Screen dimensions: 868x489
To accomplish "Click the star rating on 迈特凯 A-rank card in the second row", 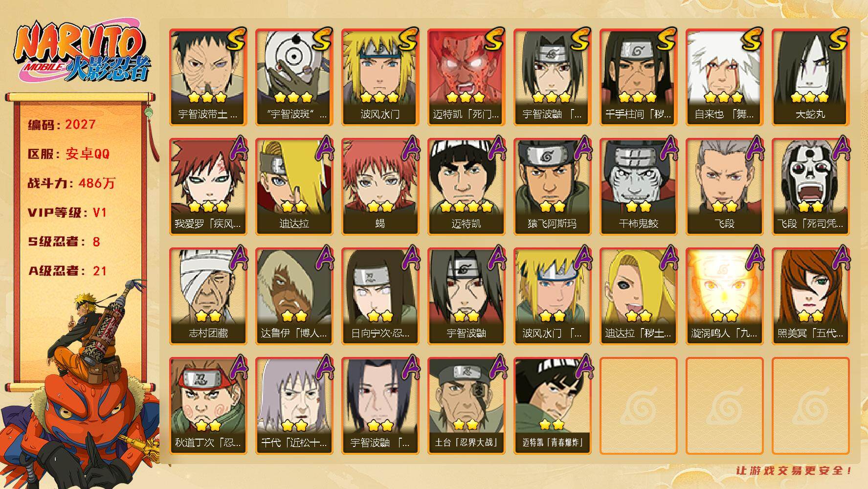I will [x=466, y=206].
